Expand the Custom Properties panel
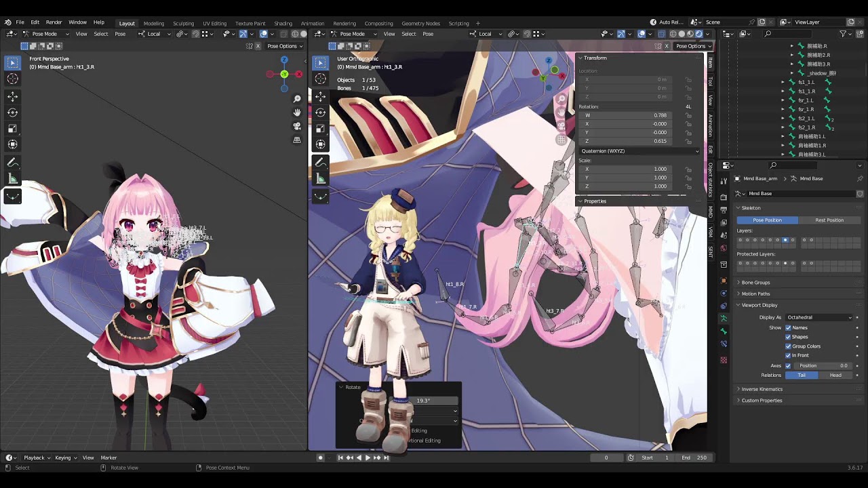 pyautogui.click(x=762, y=401)
